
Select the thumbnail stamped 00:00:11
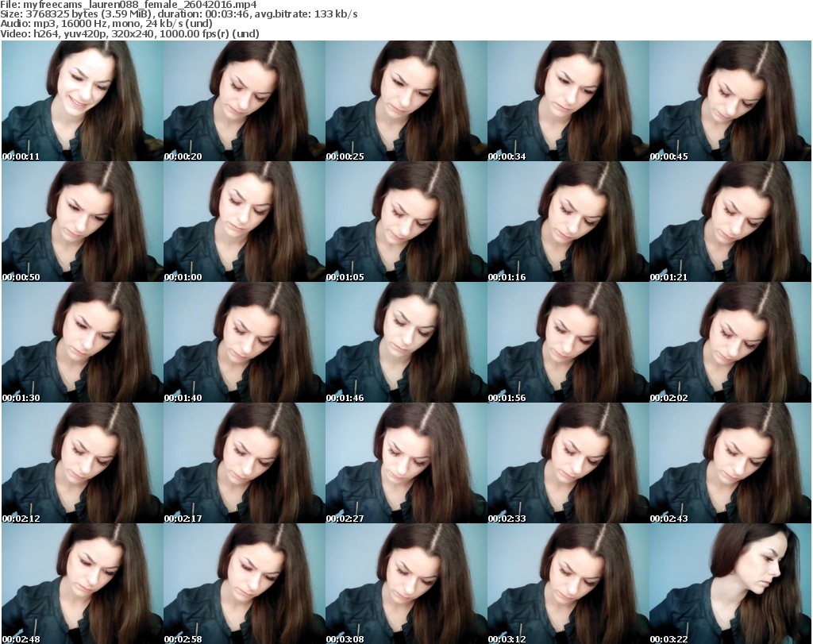(83, 101)
